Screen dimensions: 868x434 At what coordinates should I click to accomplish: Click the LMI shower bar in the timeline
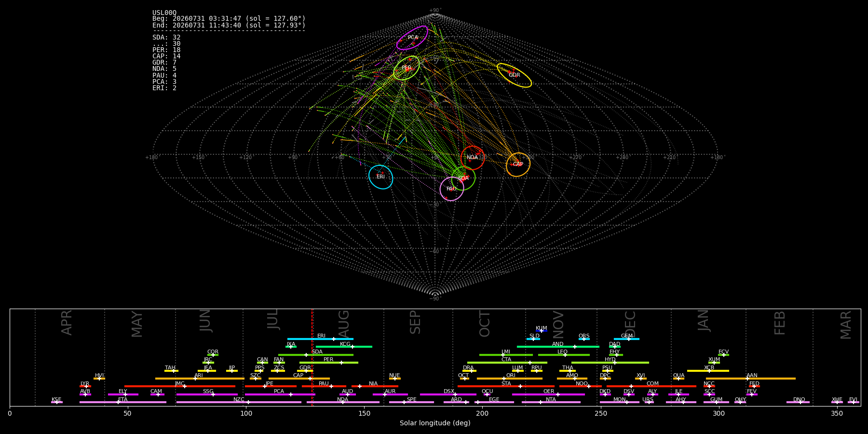point(506,355)
